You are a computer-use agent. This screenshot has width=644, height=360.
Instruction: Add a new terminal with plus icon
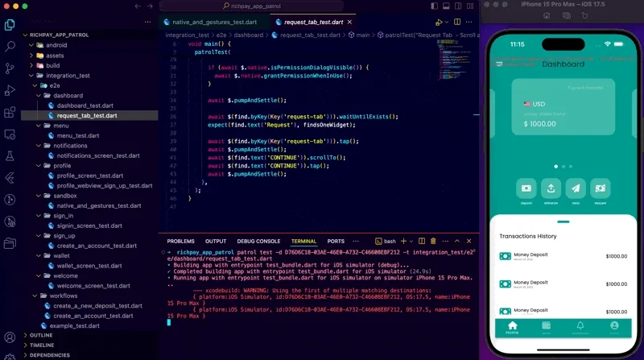403,242
